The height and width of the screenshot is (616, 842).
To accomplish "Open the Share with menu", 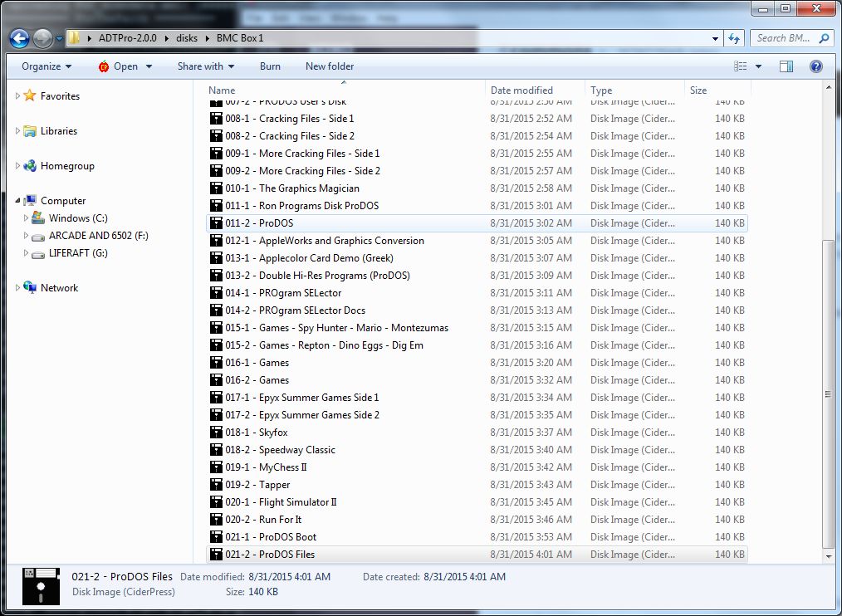I will click(206, 66).
